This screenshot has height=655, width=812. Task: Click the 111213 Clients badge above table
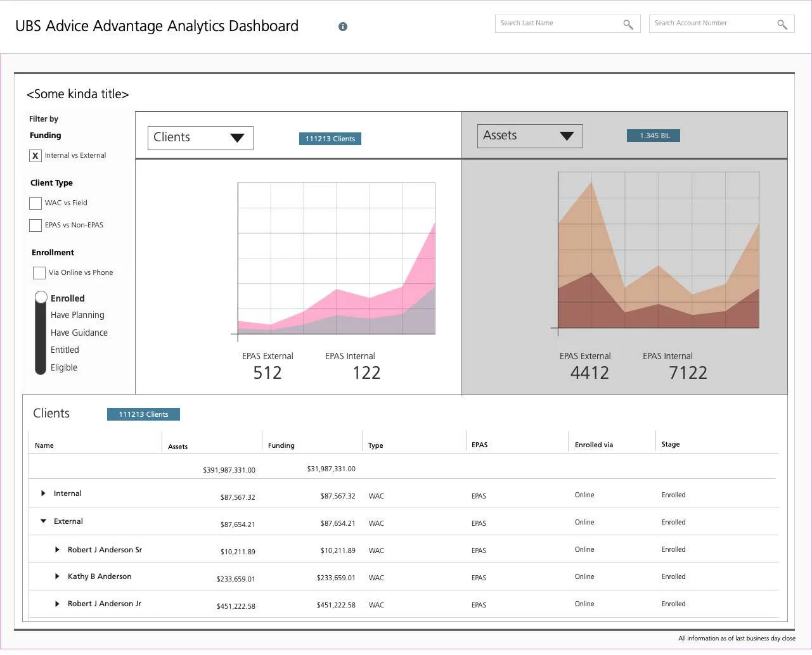tap(143, 414)
